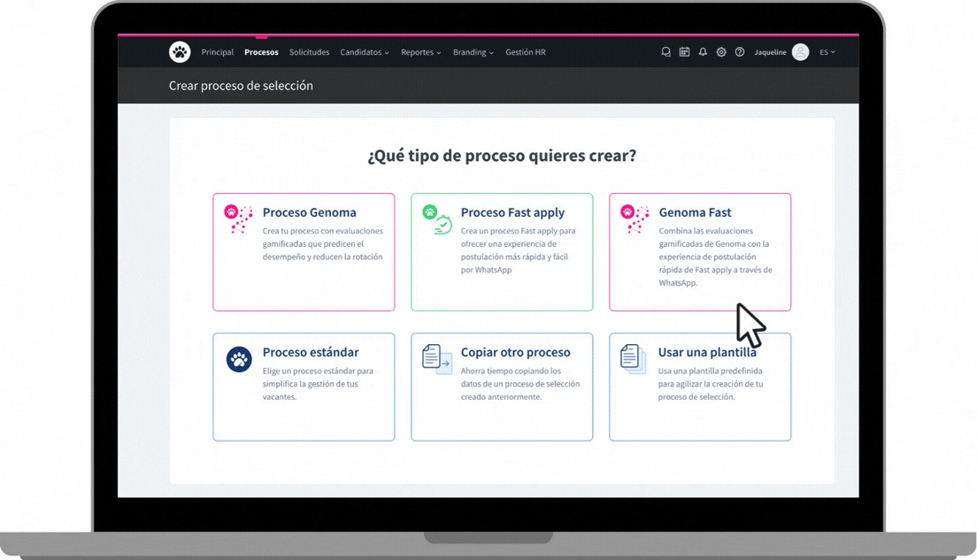The height and width of the screenshot is (560, 977).
Task: Expand the Reportes dropdown menu
Action: coord(421,52)
